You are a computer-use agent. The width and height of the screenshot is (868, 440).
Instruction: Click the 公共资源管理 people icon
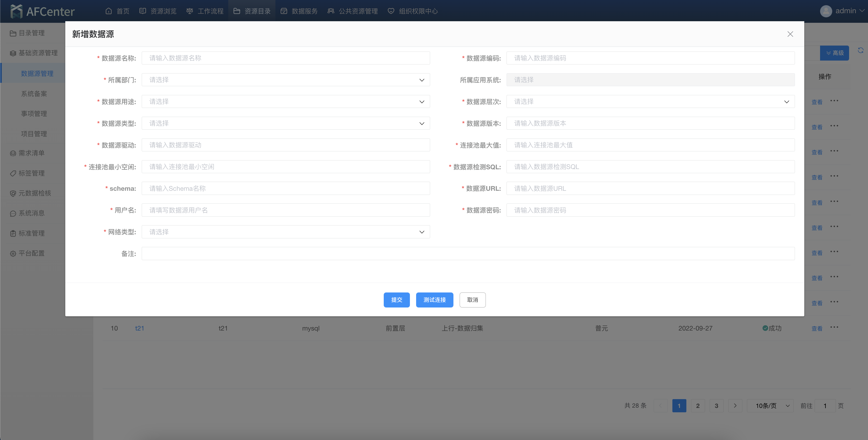tap(331, 11)
